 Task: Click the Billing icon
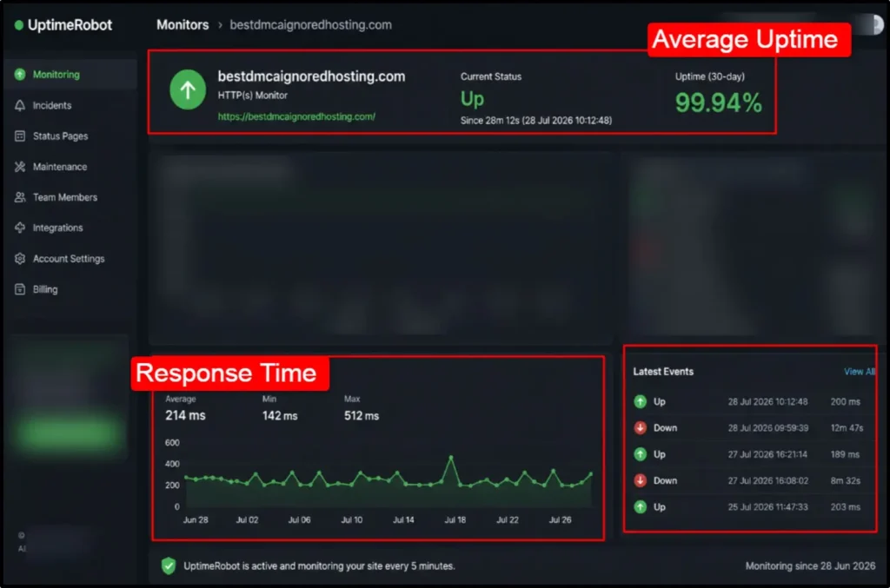pyautogui.click(x=20, y=289)
